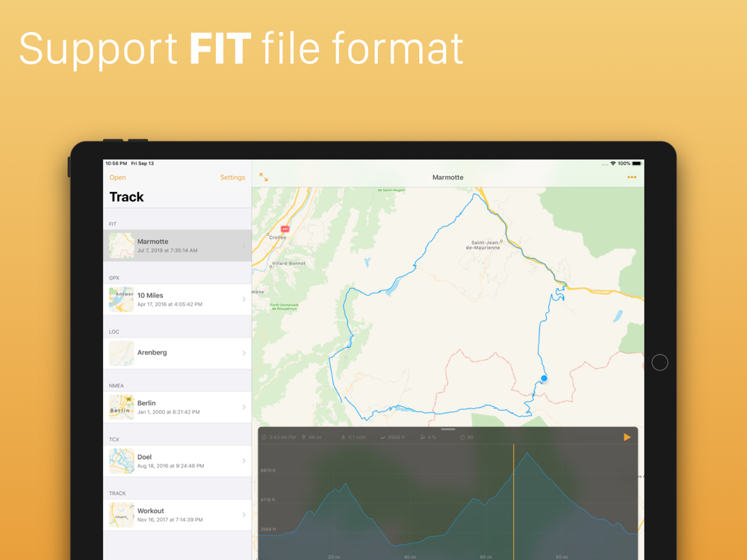Click the chevron on the Berlin row

point(244,407)
